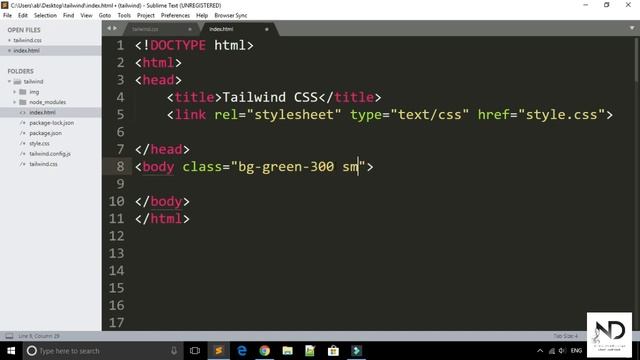Click file icon beside package-lock.json
Viewport: 640px width, 360px height.
point(23,122)
